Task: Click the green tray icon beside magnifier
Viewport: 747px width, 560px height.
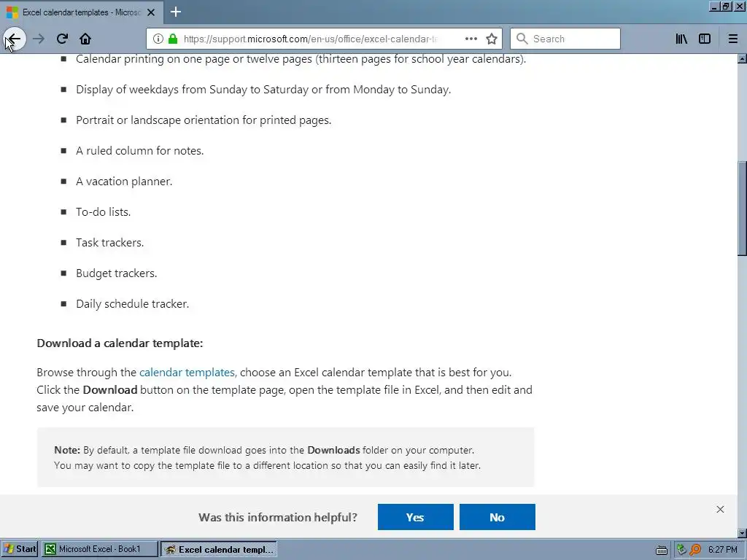Action: tap(681, 550)
